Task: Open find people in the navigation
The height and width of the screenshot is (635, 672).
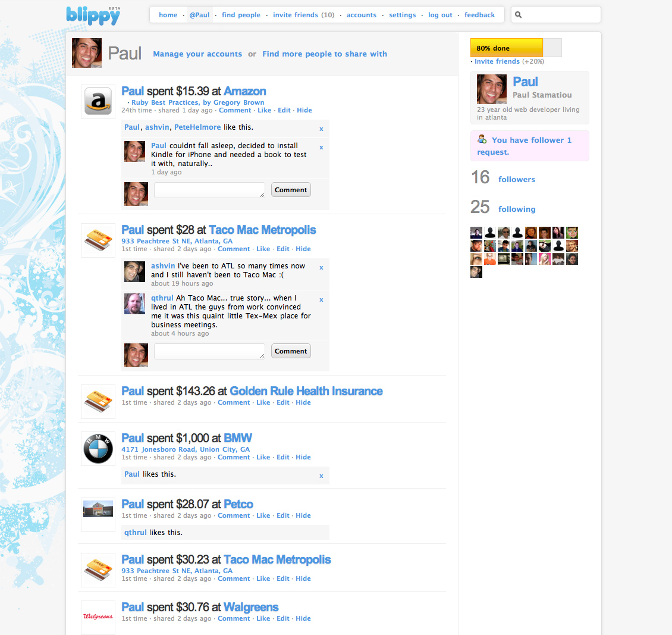Action: point(241,15)
